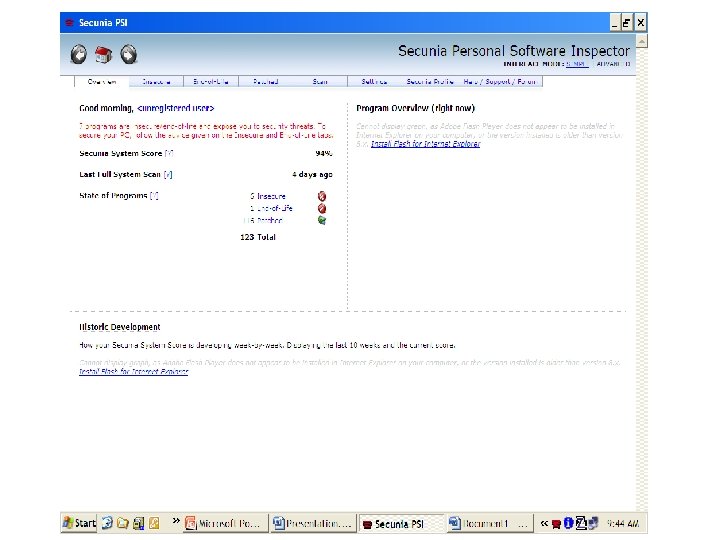Screen dimensions: 720x540
Task: Open Help / Support / Forum tab
Action: click(x=500, y=82)
